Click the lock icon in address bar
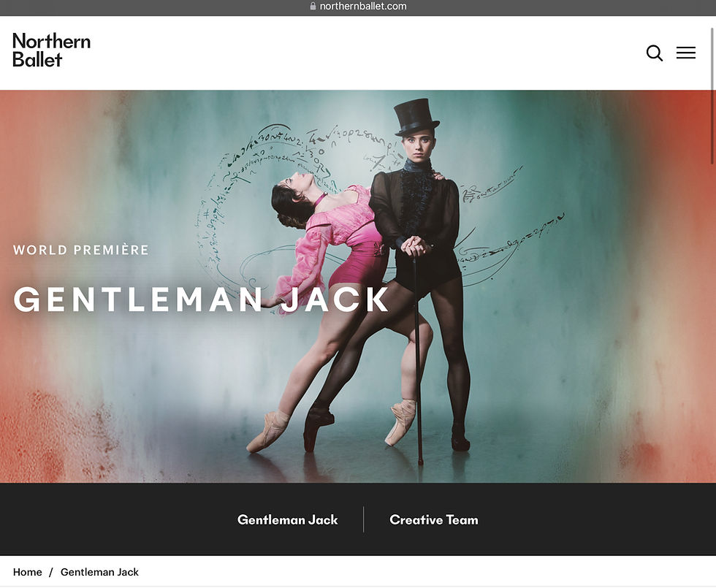Image resolution: width=716 pixels, height=588 pixels. [313, 6]
